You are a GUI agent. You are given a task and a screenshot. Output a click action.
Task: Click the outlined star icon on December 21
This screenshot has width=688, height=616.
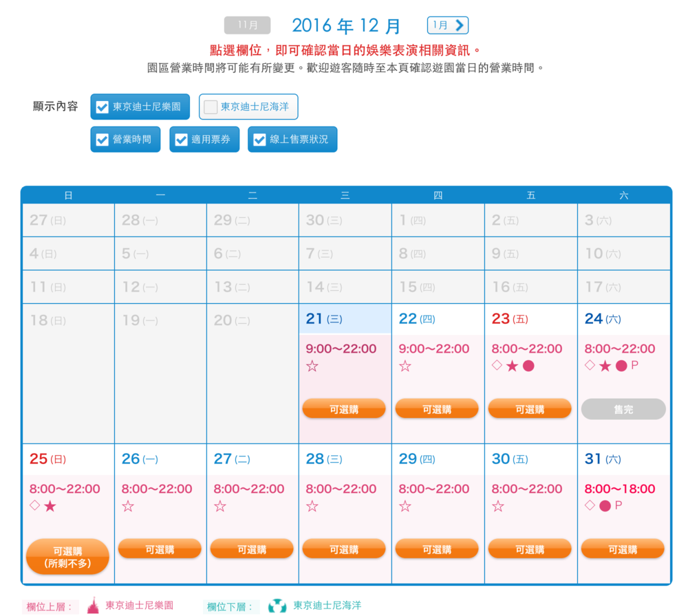coord(312,366)
